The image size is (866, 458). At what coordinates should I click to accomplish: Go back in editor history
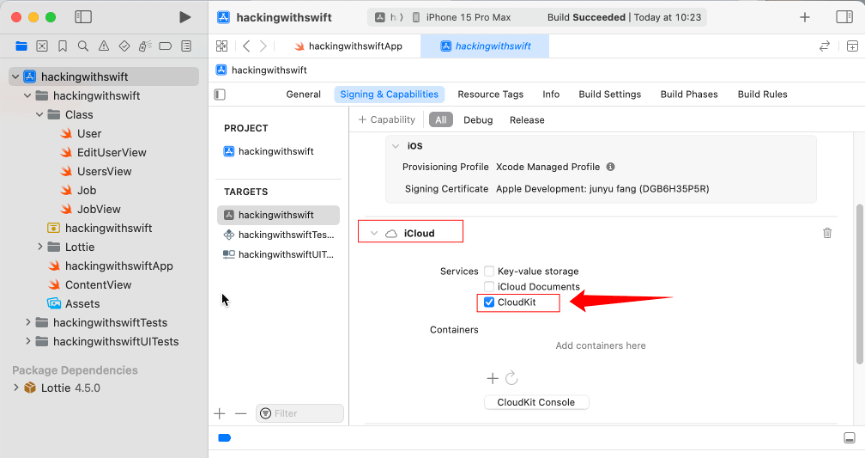pos(246,46)
